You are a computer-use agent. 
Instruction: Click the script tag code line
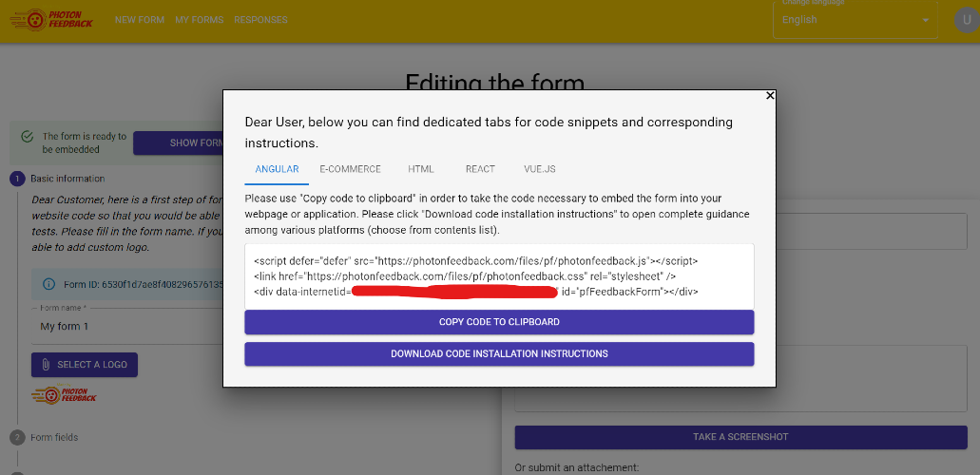click(x=475, y=260)
